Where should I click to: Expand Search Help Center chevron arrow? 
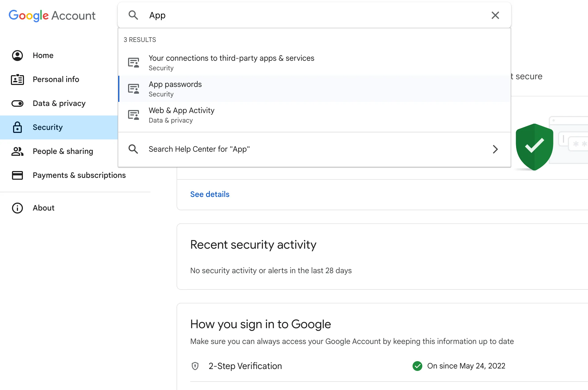pos(495,149)
